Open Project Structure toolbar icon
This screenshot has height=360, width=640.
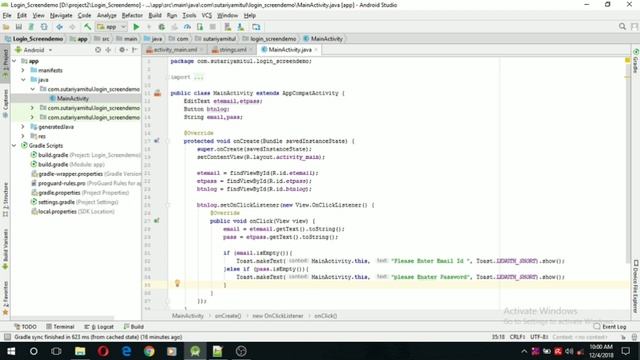coord(256,27)
